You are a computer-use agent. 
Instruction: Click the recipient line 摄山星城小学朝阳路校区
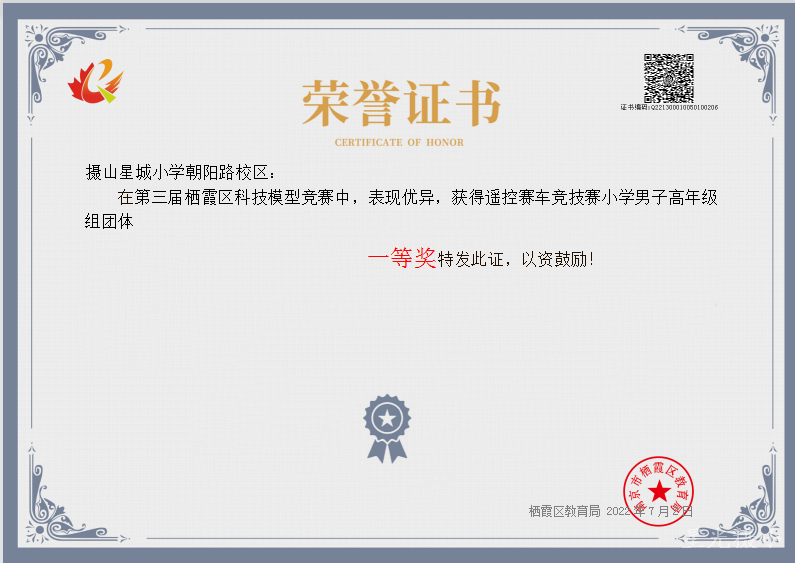tap(180, 172)
